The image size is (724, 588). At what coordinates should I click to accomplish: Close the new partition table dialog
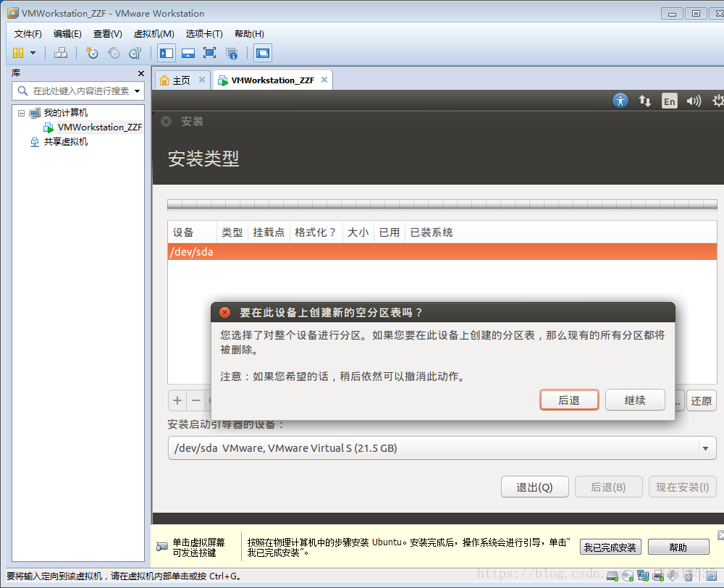[x=225, y=313]
